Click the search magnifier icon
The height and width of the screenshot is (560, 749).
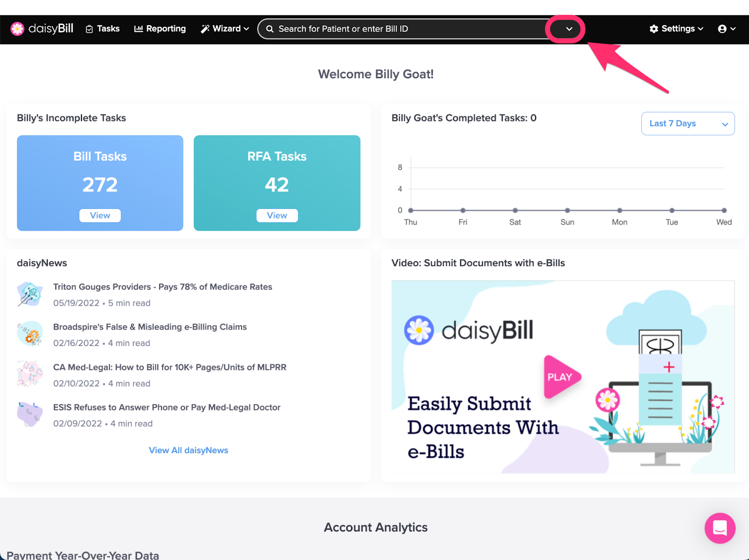270,29
